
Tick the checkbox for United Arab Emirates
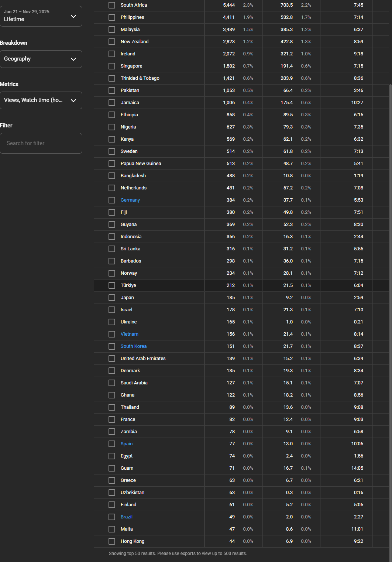pos(112,359)
